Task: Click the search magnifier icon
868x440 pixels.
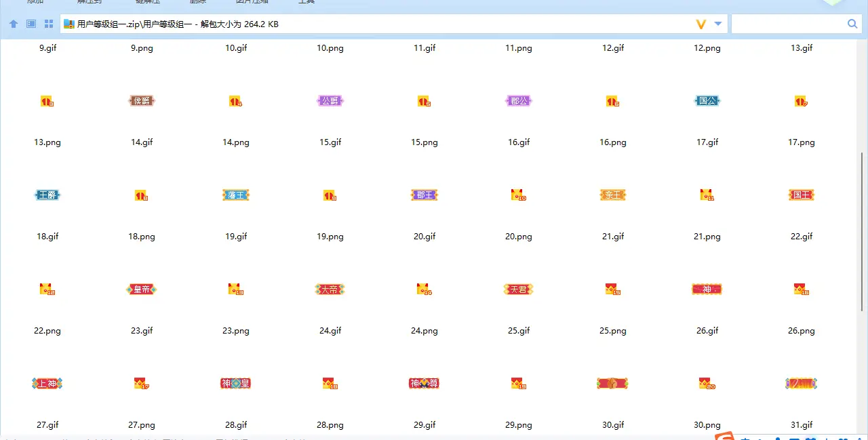Action: click(x=852, y=24)
